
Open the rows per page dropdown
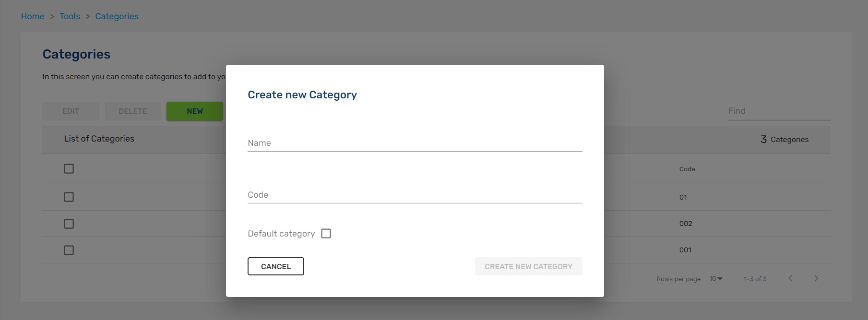[x=716, y=279]
